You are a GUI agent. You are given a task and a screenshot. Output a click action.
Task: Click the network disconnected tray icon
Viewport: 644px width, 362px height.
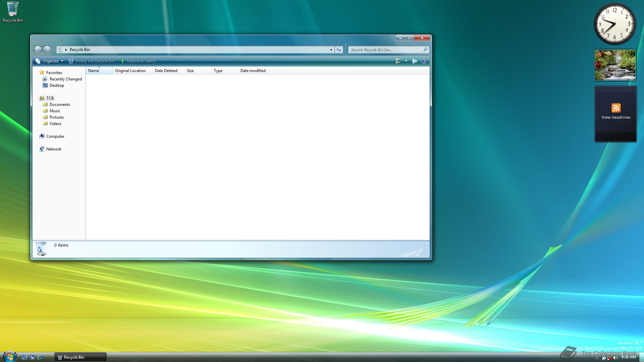[609, 358]
